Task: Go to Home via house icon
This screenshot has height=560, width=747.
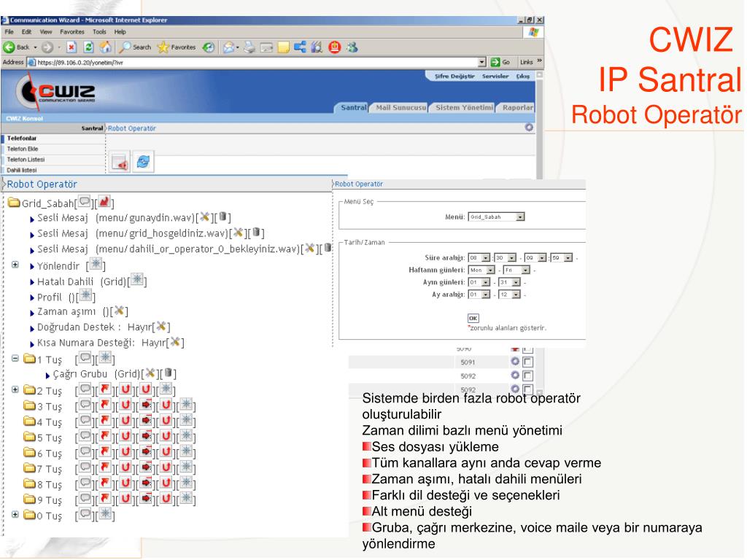Action: [x=105, y=47]
